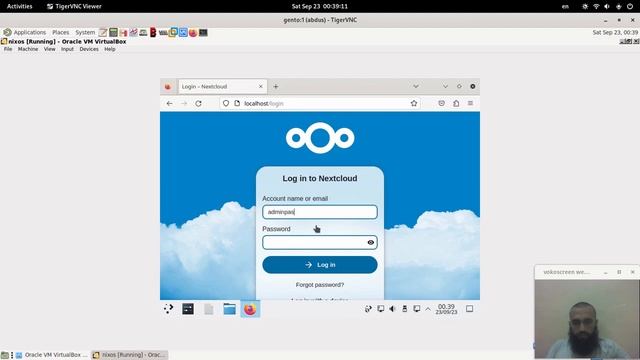Select the Login - Nextcloud tab
The width and height of the screenshot is (640, 360).
(222, 87)
